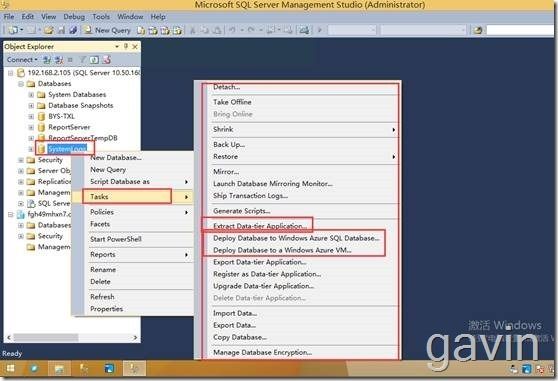
Task: Click the New Project toolbar icon
Action: pyautogui.click(x=13, y=30)
